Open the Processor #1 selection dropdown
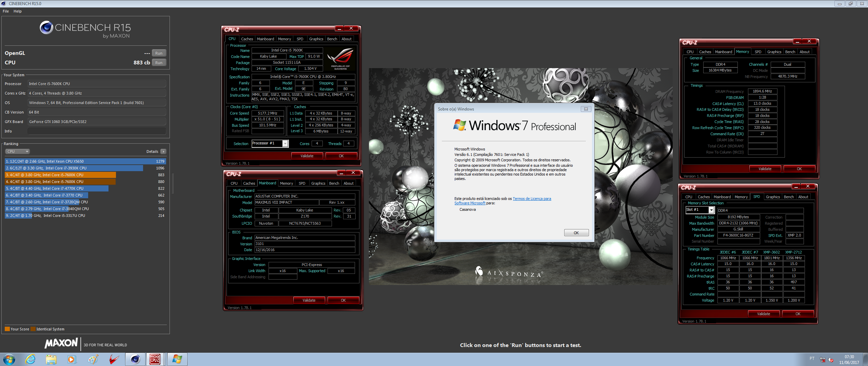Screen dimensions: 868x366 click(270, 143)
